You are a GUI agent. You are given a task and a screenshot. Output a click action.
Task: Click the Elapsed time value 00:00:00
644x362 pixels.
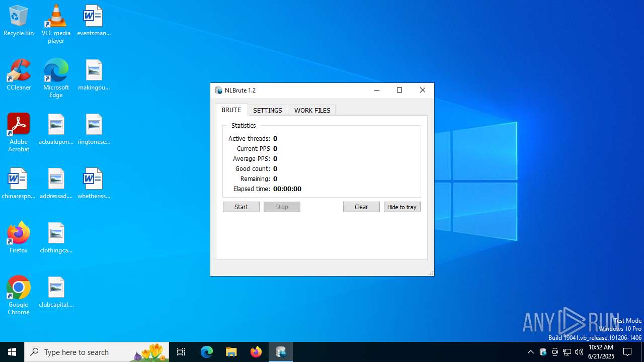287,189
